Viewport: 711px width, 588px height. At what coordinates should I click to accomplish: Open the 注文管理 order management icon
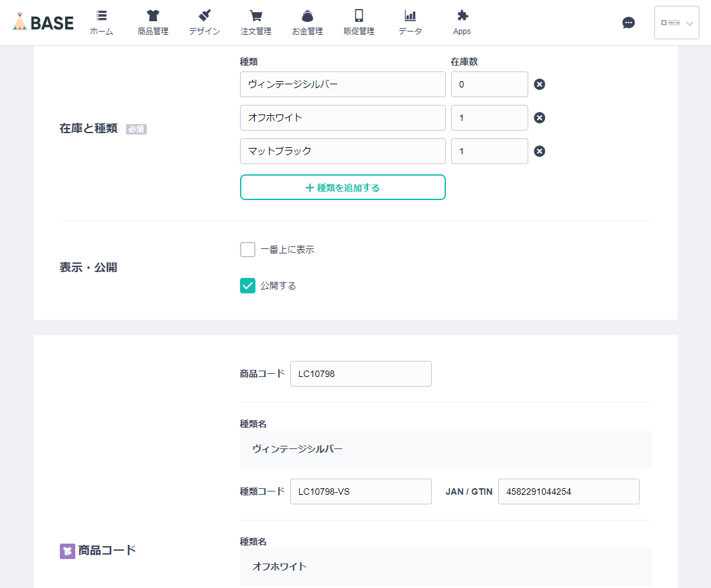255,16
